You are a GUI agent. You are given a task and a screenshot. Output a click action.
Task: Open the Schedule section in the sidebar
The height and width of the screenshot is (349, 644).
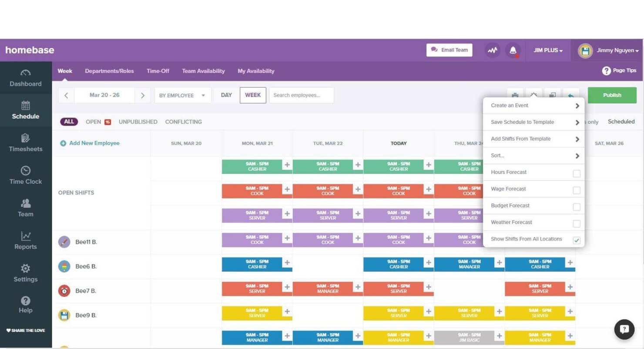coord(25,111)
